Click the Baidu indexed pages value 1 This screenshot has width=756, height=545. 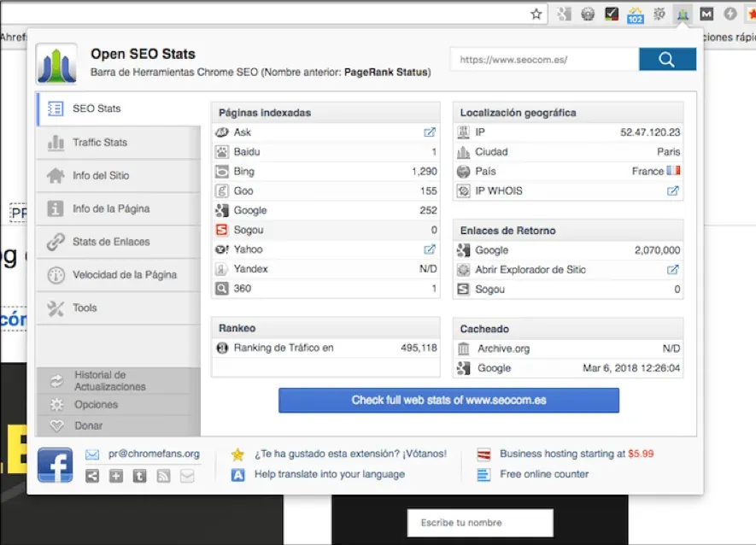point(434,152)
